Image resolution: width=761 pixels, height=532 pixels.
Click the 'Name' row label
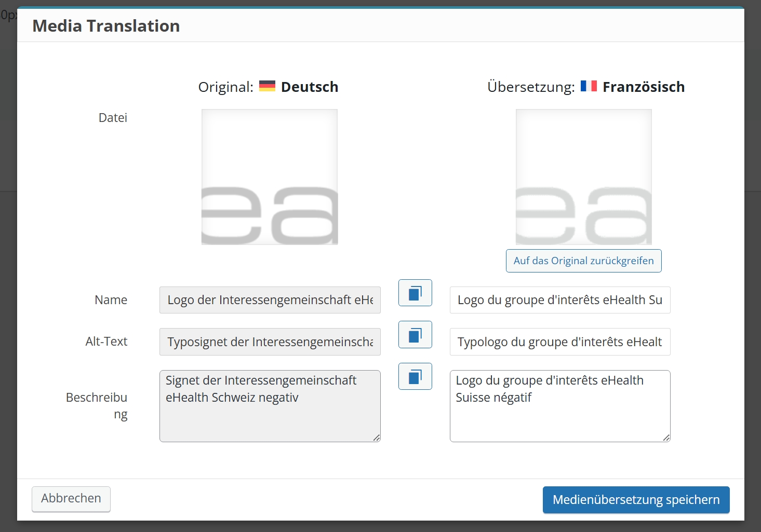tap(111, 300)
